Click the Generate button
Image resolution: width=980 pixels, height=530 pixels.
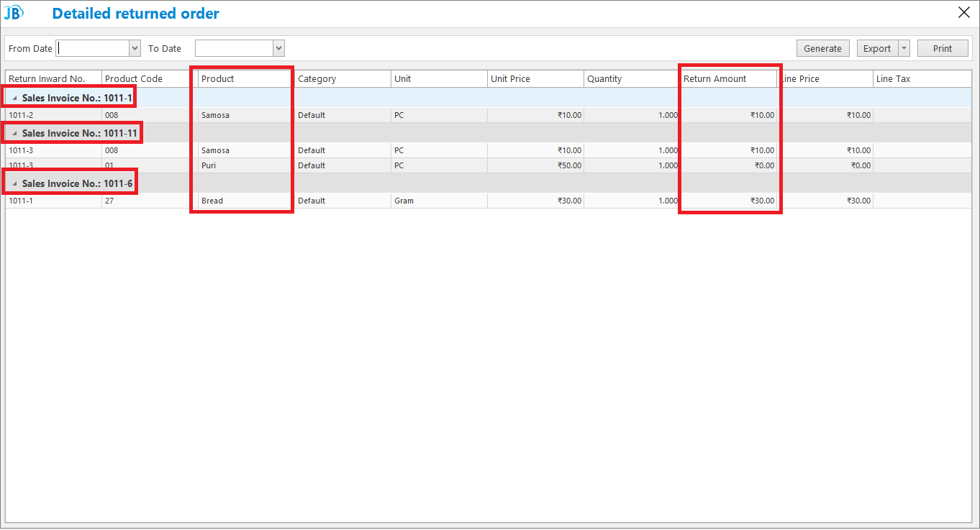(822, 48)
